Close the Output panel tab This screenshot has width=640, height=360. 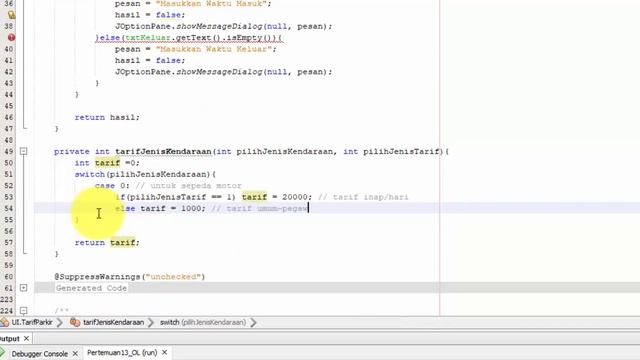pos(27,339)
